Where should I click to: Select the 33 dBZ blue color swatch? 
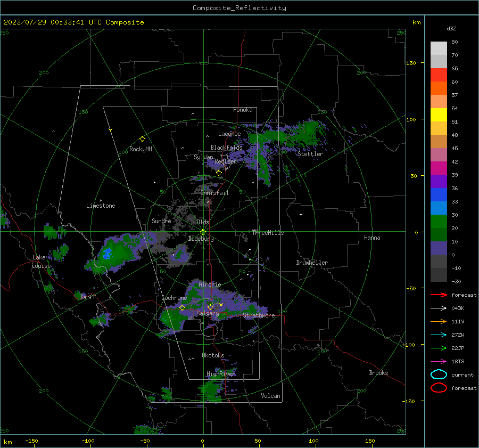point(439,194)
